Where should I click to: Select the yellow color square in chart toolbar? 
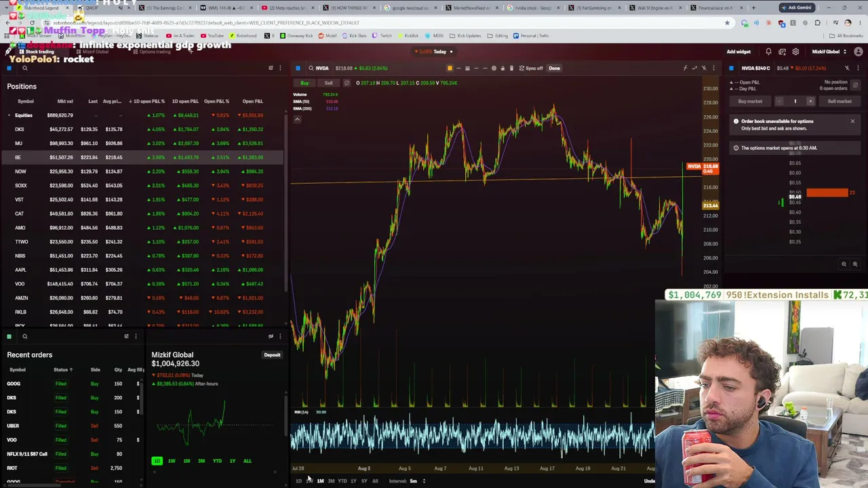click(449, 68)
